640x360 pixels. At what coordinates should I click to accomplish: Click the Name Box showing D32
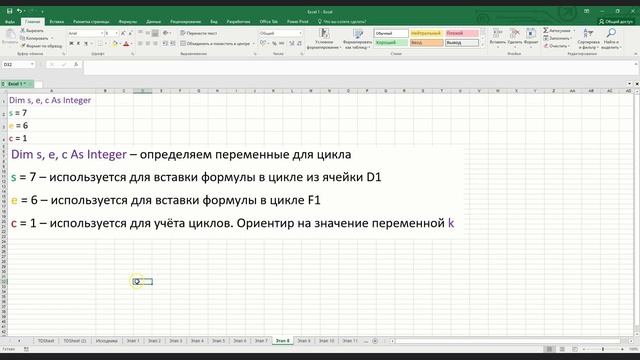point(18,64)
